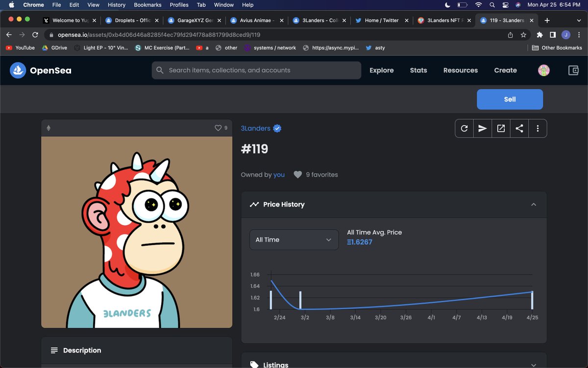
Task: Open the Chrome side panel icon
Action: (x=553, y=35)
